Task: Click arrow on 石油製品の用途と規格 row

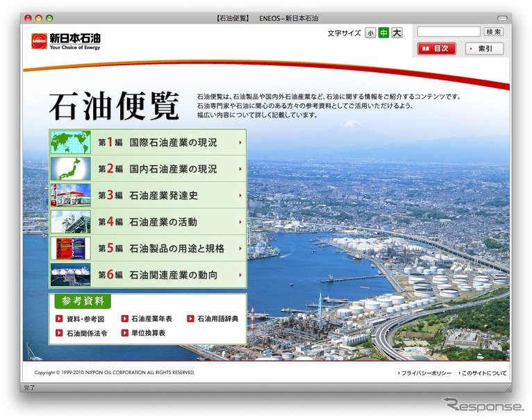Action: [x=240, y=249]
